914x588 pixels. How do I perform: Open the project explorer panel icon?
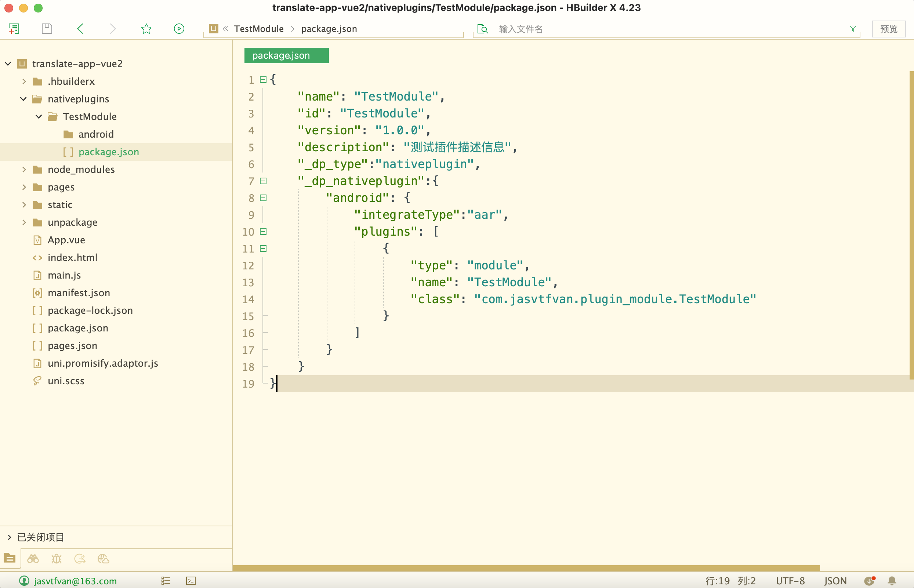[x=10, y=558]
